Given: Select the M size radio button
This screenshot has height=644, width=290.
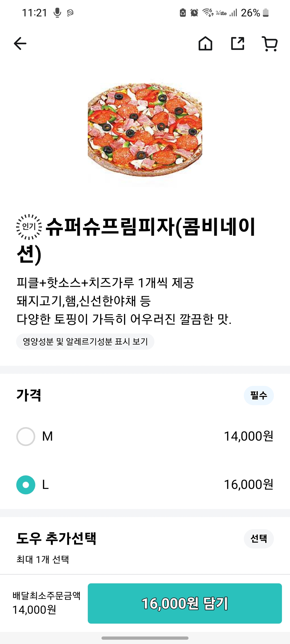Looking at the screenshot, I should 26,437.
